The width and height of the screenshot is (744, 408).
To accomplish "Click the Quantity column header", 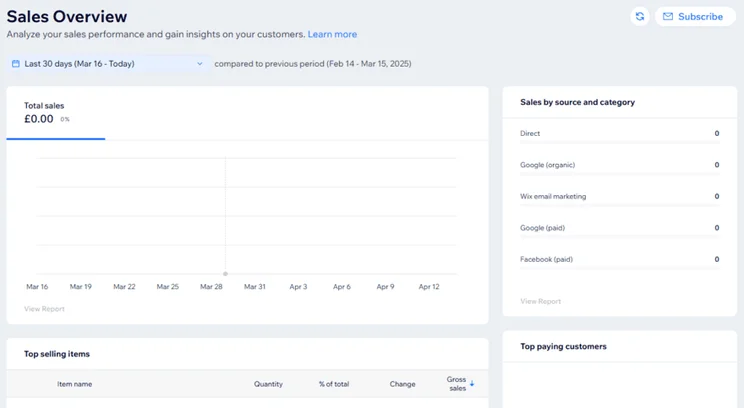I will 268,384.
